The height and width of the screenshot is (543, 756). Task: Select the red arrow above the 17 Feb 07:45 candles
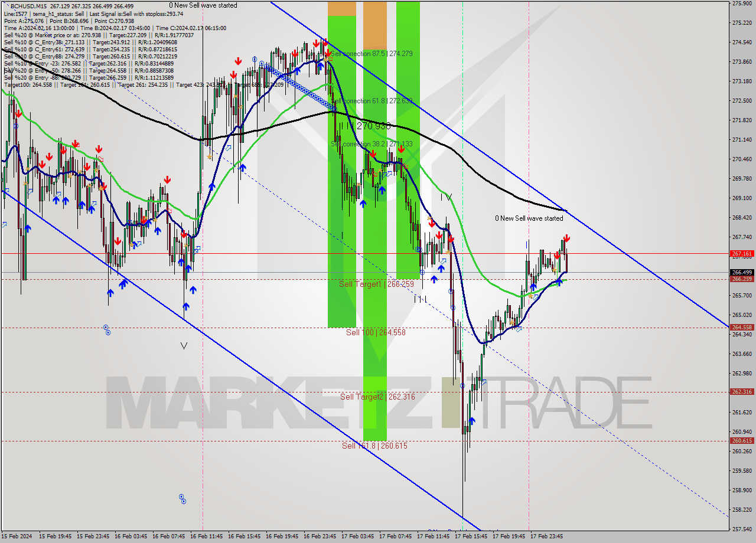tap(401, 149)
